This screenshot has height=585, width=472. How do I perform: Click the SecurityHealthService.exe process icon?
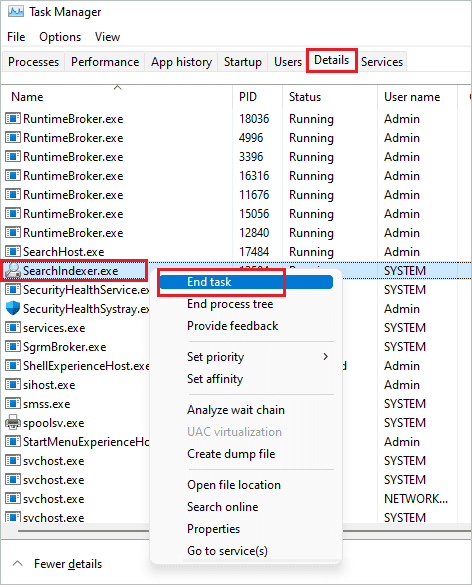click(x=12, y=290)
